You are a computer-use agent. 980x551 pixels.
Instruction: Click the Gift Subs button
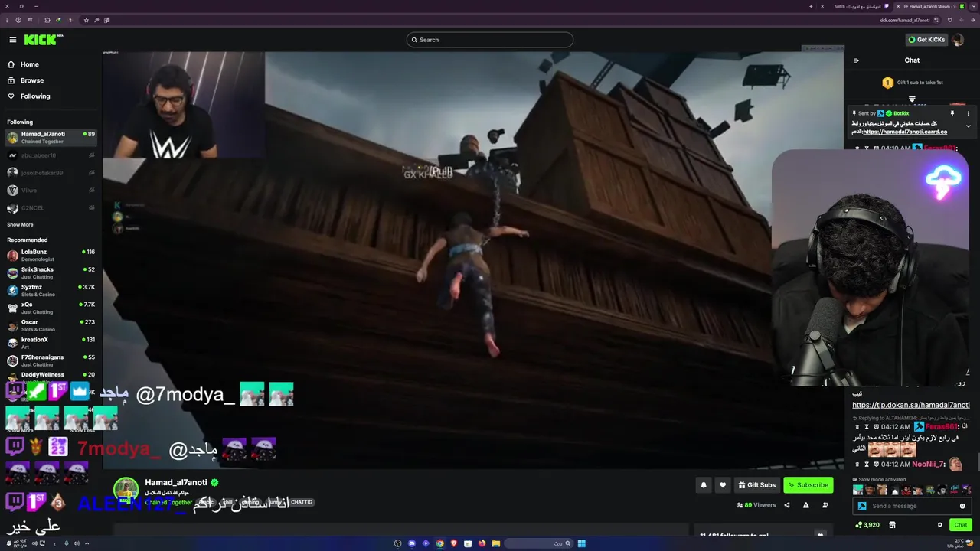tap(756, 485)
